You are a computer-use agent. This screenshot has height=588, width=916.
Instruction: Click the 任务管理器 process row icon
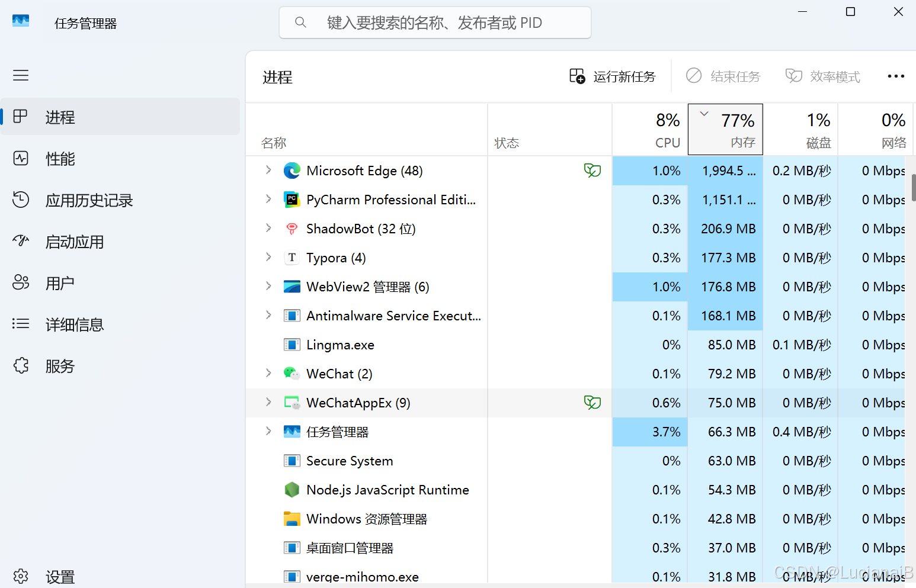pyautogui.click(x=292, y=432)
